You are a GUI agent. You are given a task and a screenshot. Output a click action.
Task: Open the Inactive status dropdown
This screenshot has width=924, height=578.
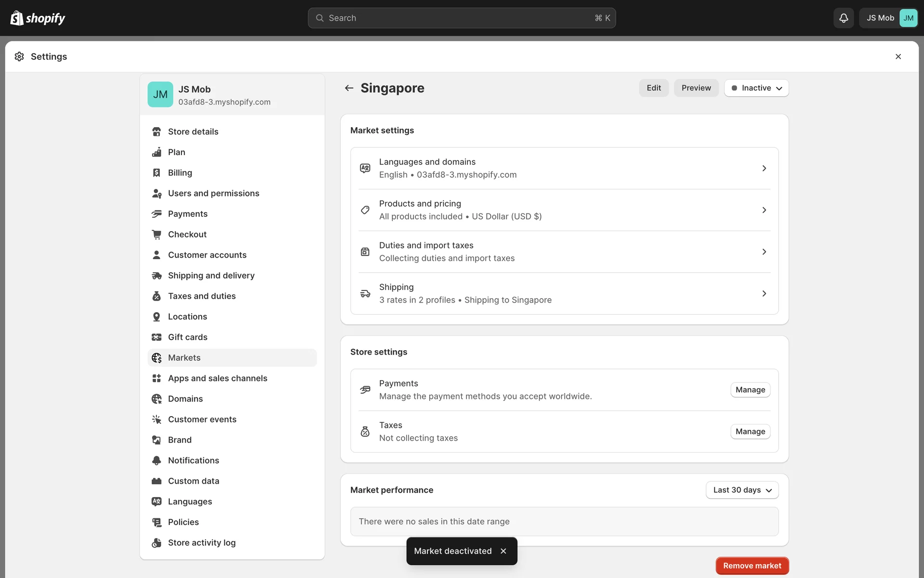coord(756,88)
